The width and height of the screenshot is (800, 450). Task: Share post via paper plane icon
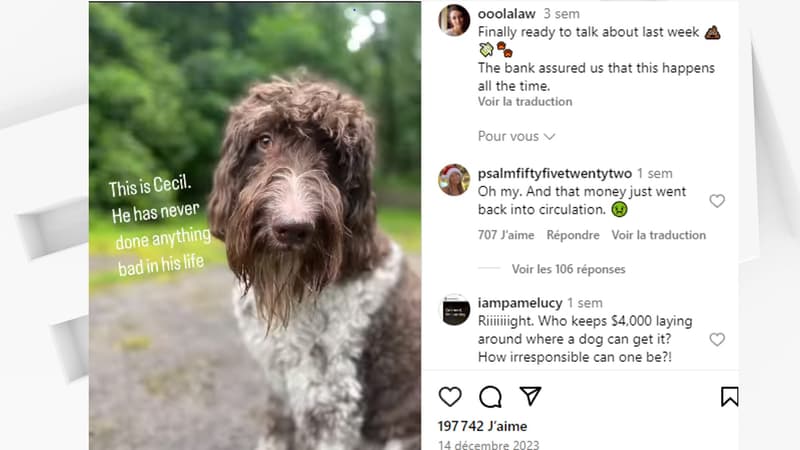point(530,396)
